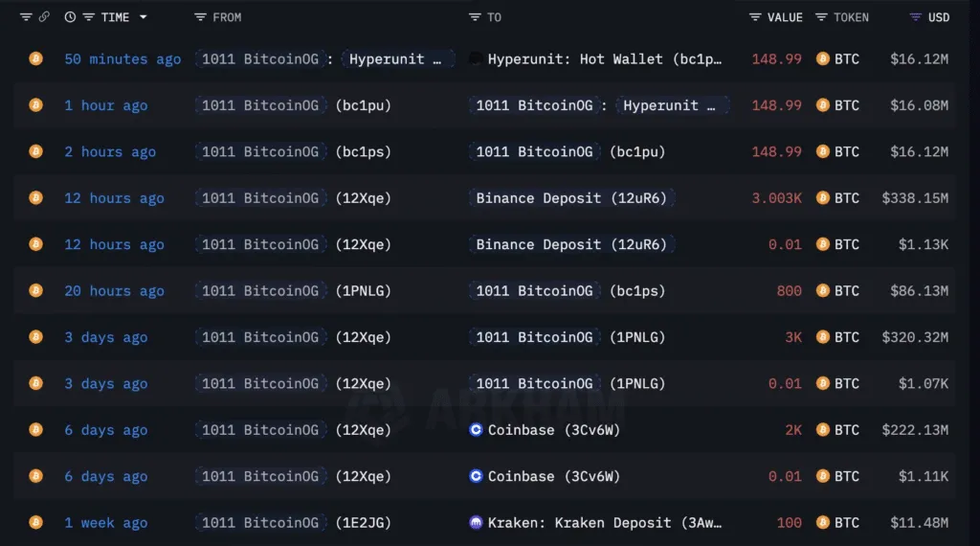Open the Binance Deposit (12uR6) link in 3.003K row
This screenshot has width=980, height=546.
[571, 198]
